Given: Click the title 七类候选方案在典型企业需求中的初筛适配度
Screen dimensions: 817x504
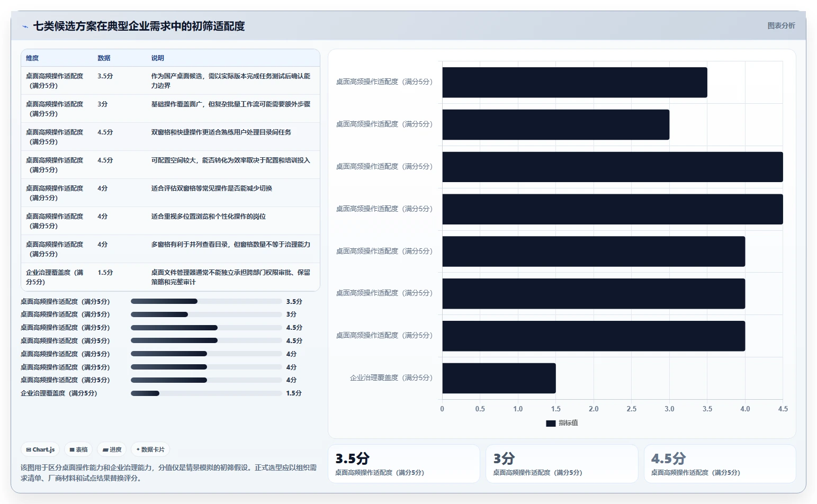Looking at the screenshot, I should point(139,26).
